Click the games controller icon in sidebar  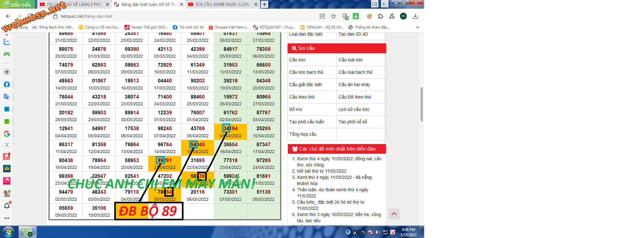pos(7,54)
